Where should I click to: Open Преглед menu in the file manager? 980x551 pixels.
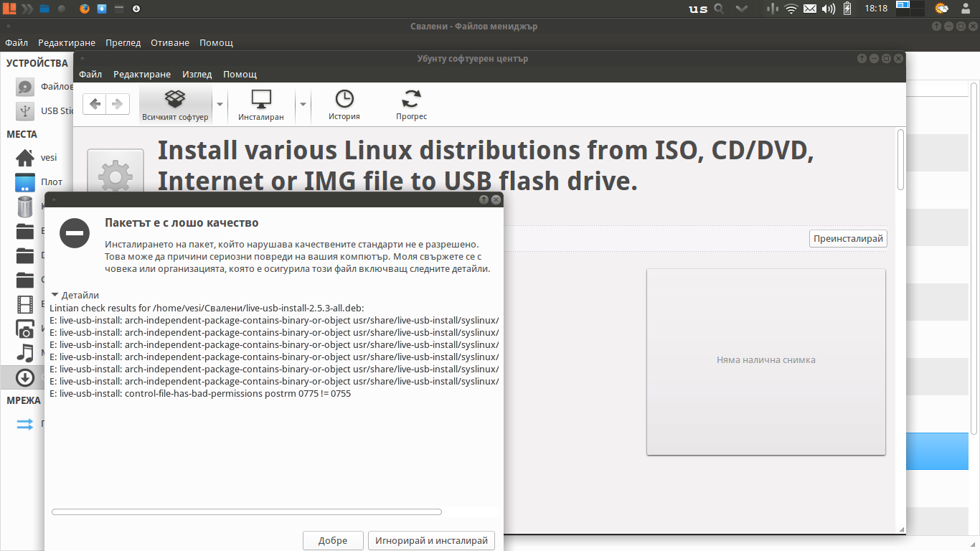coord(123,42)
